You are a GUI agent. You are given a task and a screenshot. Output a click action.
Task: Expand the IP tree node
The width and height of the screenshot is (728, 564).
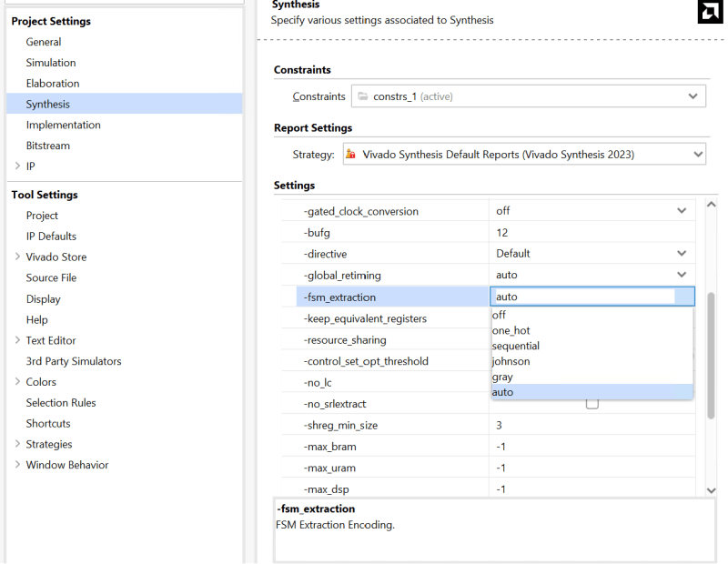17,166
